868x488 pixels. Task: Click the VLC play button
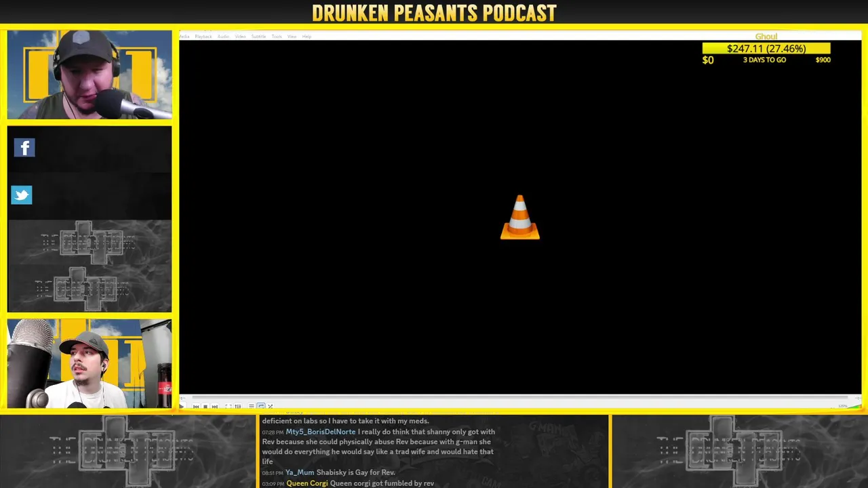point(182,407)
